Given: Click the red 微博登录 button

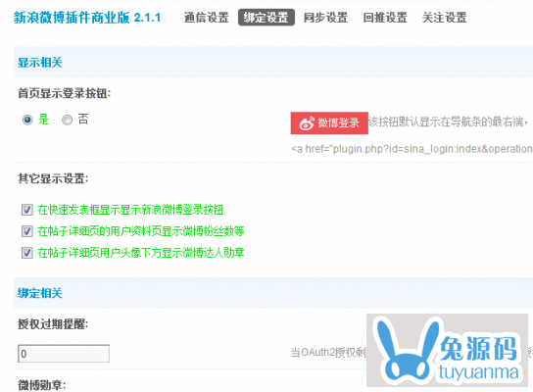Looking at the screenshot, I should 329,122.
